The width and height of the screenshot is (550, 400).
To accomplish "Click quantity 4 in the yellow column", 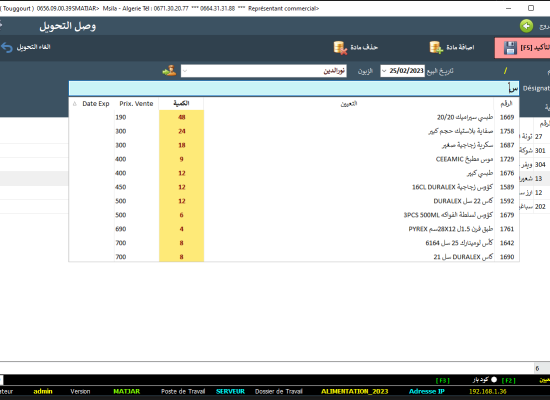I will (x=181, y=229).
